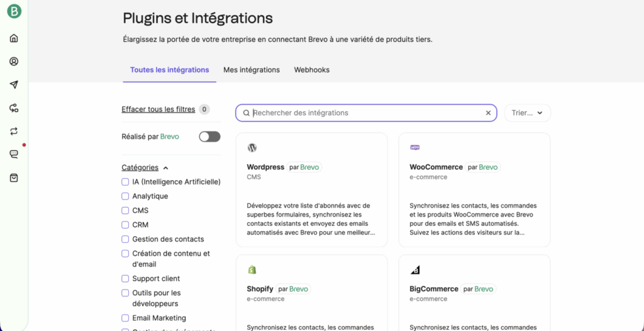Open the Home icon in sidebar
This screenshot has width=644, height=331.
click(14, 38)
